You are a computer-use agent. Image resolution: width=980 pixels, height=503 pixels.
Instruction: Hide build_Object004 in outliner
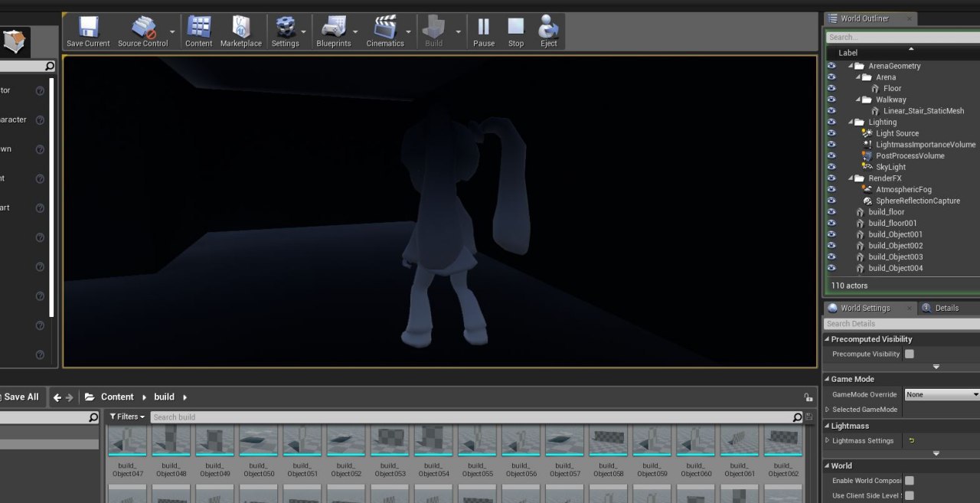click(831, 268)
